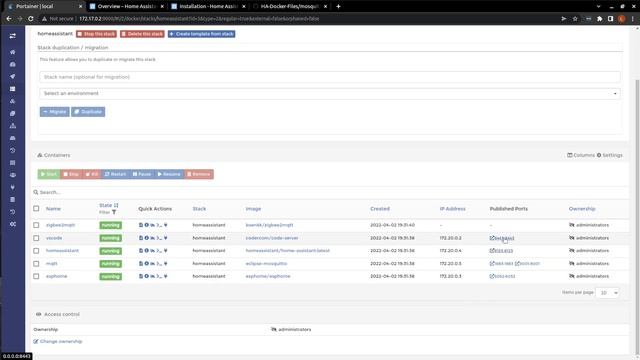
Task: Click Delete this stack button
Action: (142, 34)
